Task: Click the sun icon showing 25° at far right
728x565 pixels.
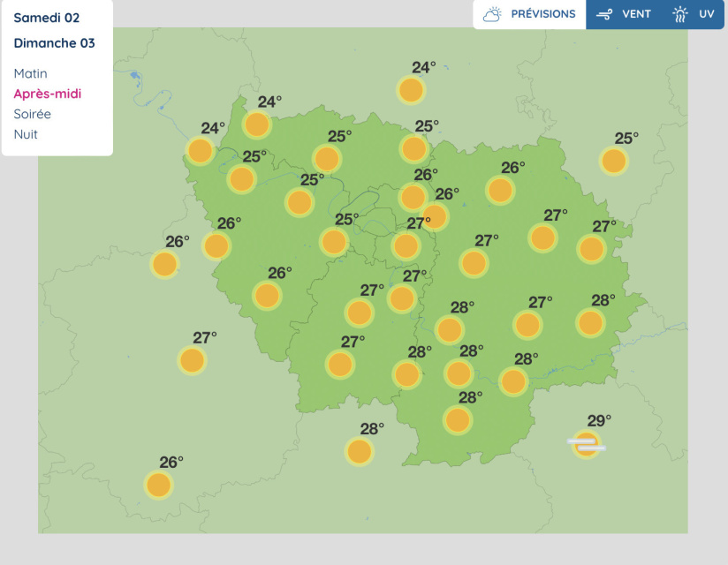Action: click(x=615, y=160)
